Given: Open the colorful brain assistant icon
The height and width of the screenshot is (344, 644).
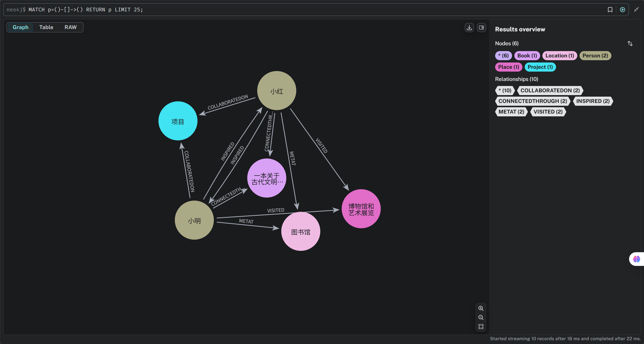Looking at the screenshot, I should point(636,259).
